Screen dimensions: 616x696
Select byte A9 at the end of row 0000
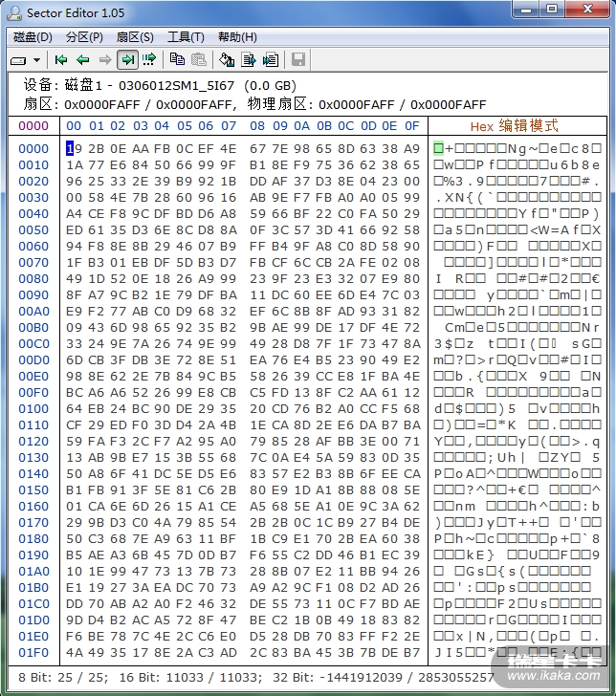point(412,149)
